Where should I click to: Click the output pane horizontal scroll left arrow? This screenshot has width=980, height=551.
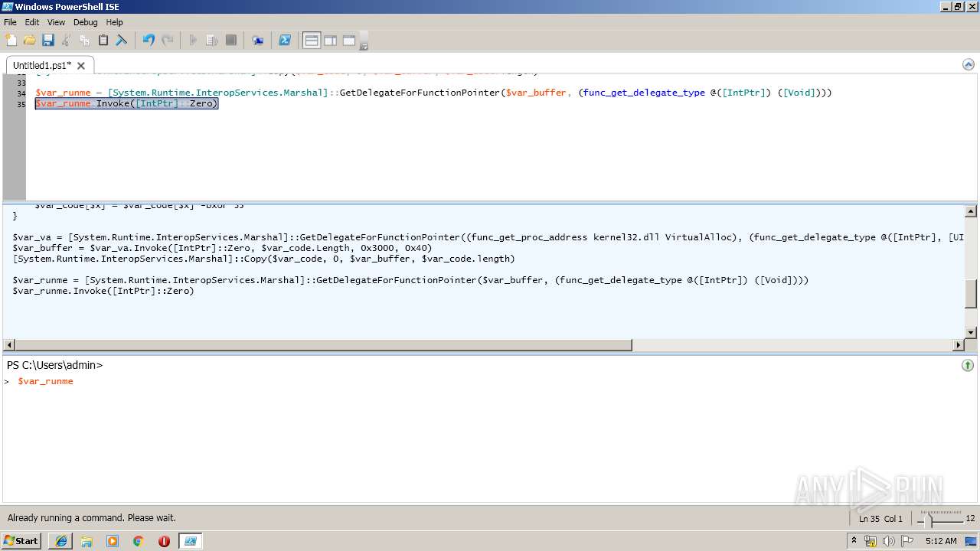tap(9, 345)
